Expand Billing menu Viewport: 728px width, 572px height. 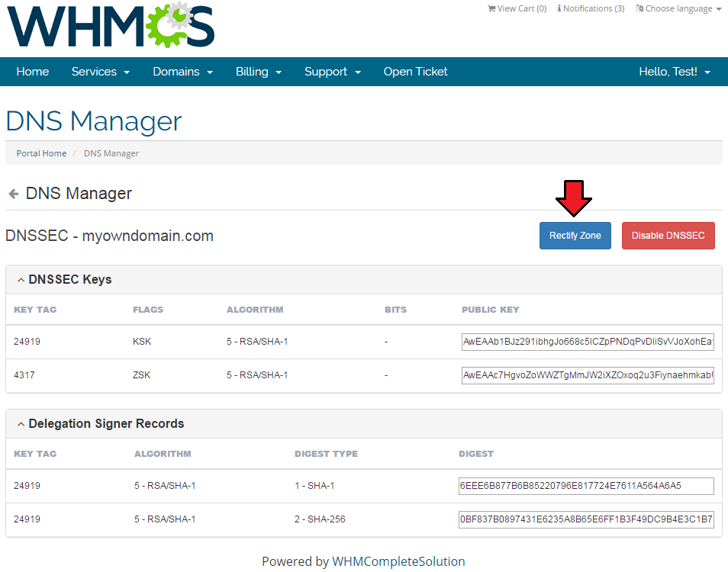pos(258,72)
